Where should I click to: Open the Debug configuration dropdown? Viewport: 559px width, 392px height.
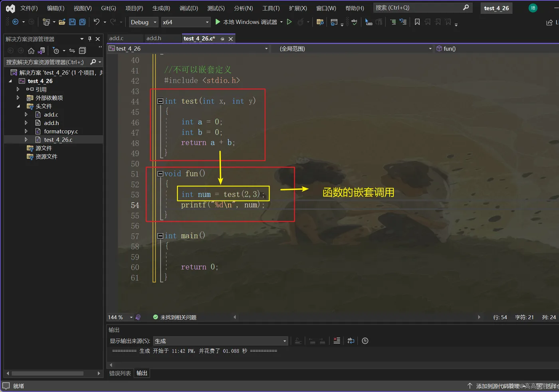click(x=143, y=22)
